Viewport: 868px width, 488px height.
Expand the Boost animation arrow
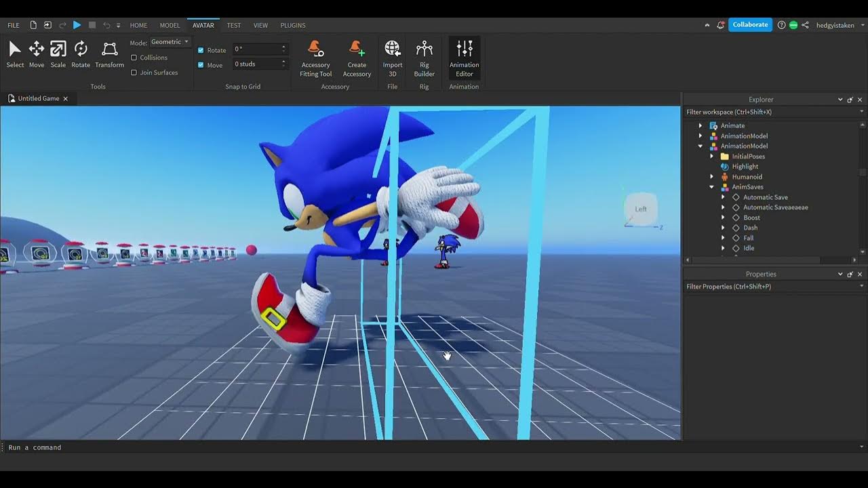(723, 218)
